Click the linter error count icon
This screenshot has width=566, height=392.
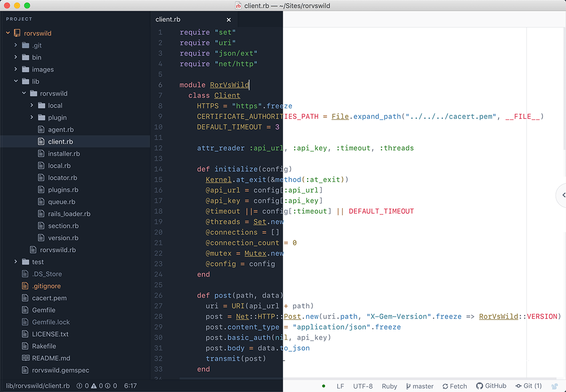point(79,386)
